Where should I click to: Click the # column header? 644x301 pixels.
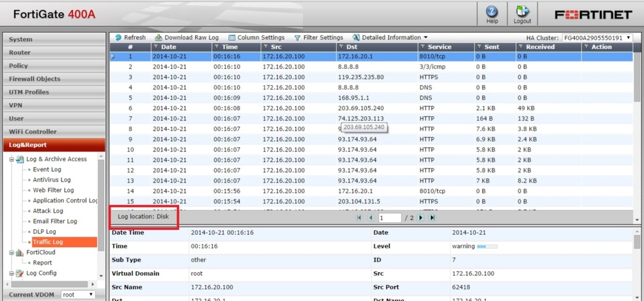coord(130,47)
